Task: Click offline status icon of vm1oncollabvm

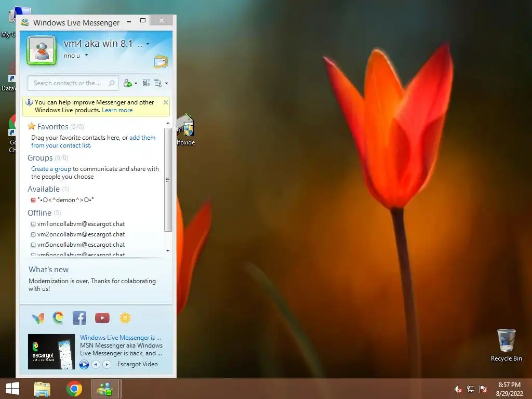Action: point(33,224)
